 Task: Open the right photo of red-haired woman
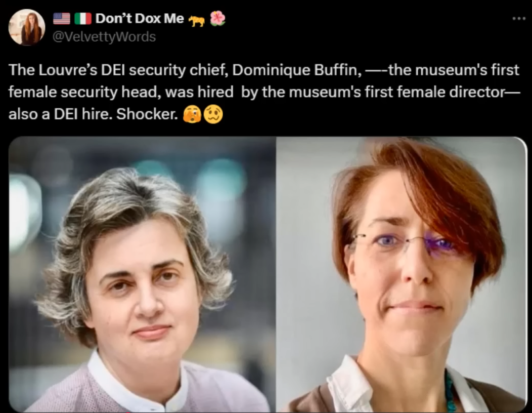tap(402, 274)
